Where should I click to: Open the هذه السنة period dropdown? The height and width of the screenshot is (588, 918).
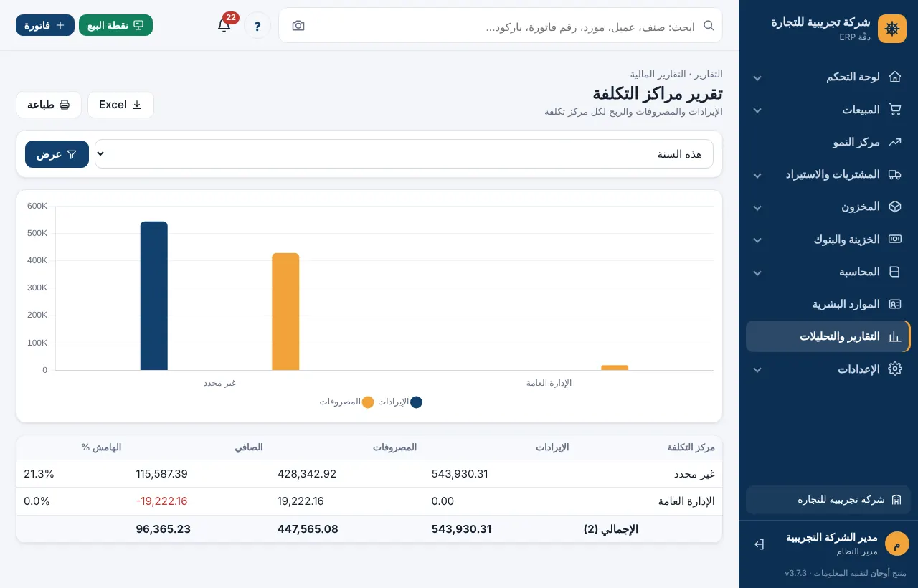404,154
